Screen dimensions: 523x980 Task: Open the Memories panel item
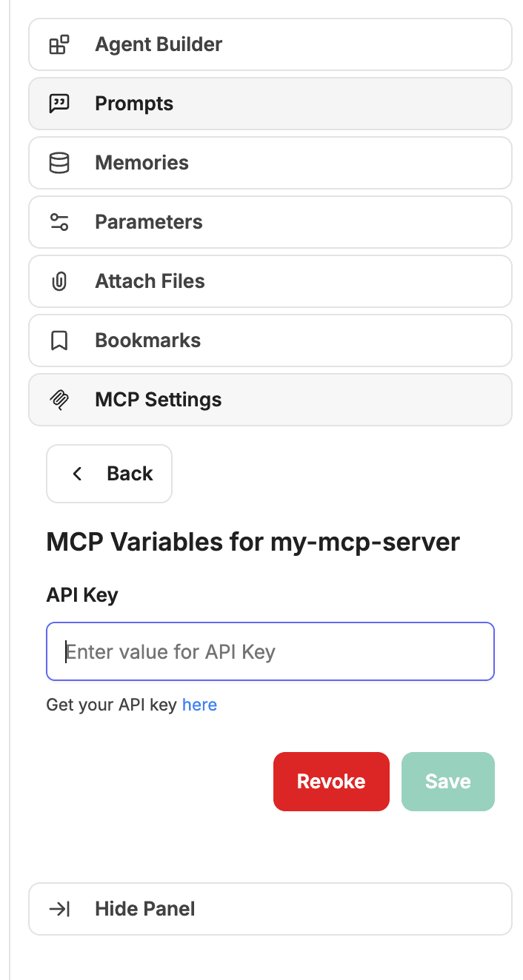(270, 163)
